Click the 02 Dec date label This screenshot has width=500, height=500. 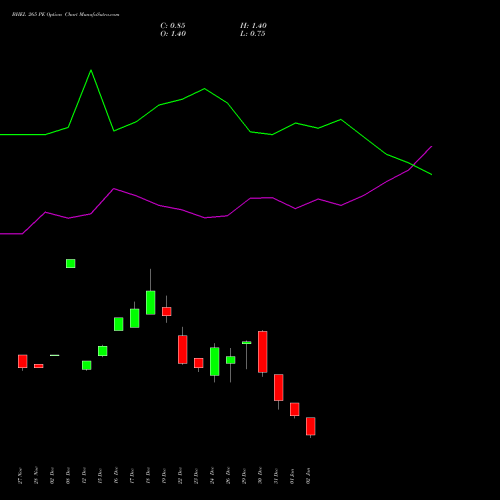(52, 476)
